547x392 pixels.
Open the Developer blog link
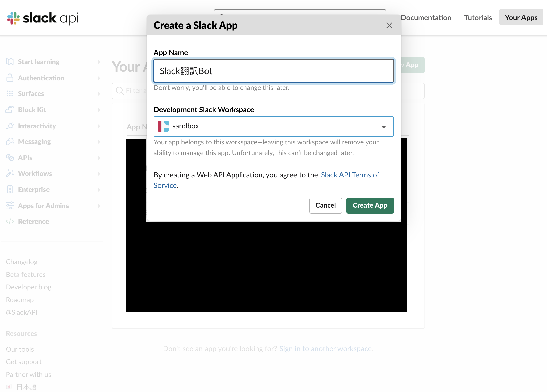tap(29, 287)
